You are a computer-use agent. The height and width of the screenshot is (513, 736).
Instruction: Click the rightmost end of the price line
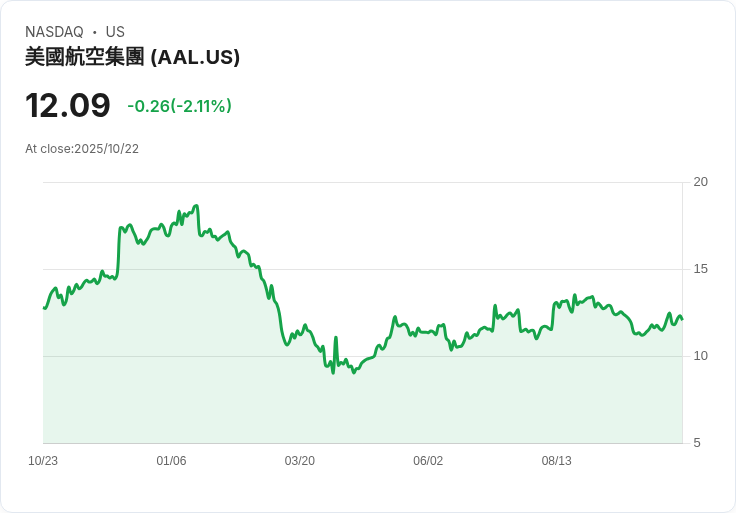pyautogui.click(x=682, y=319)
